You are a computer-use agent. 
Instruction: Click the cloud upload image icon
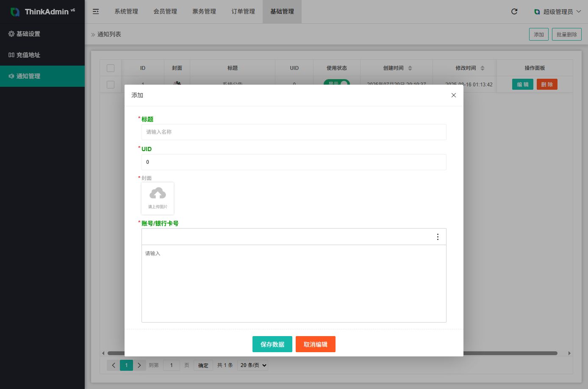coord(158,194)
